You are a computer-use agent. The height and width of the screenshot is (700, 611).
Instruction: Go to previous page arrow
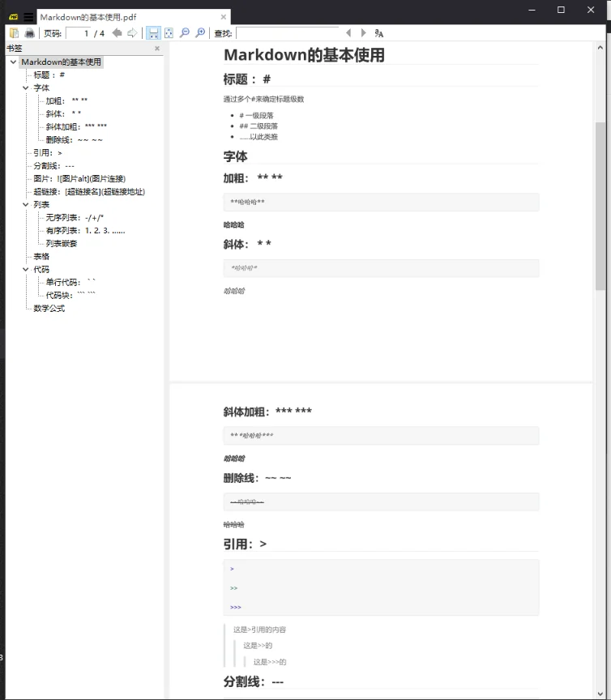[x=117, y=33]
